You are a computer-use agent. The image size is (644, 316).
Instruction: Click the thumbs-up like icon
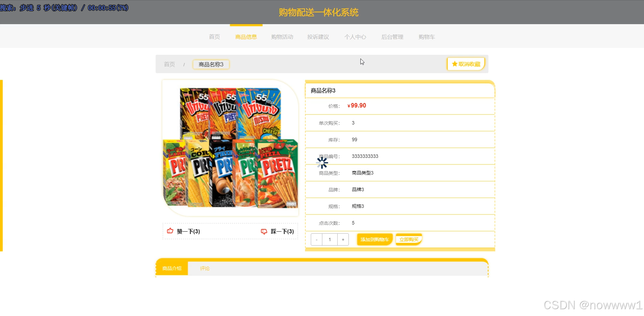pyautogui.click(x=170, y=231)
